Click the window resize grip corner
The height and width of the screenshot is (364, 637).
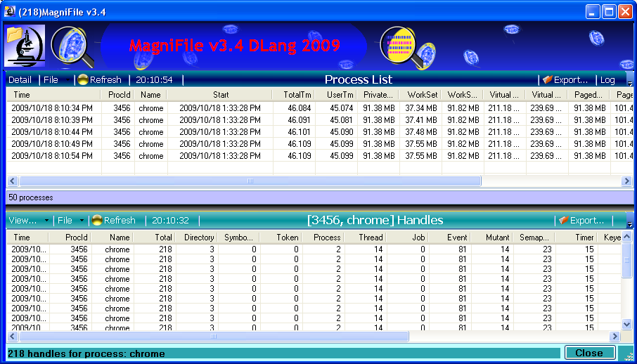(628, 355)
